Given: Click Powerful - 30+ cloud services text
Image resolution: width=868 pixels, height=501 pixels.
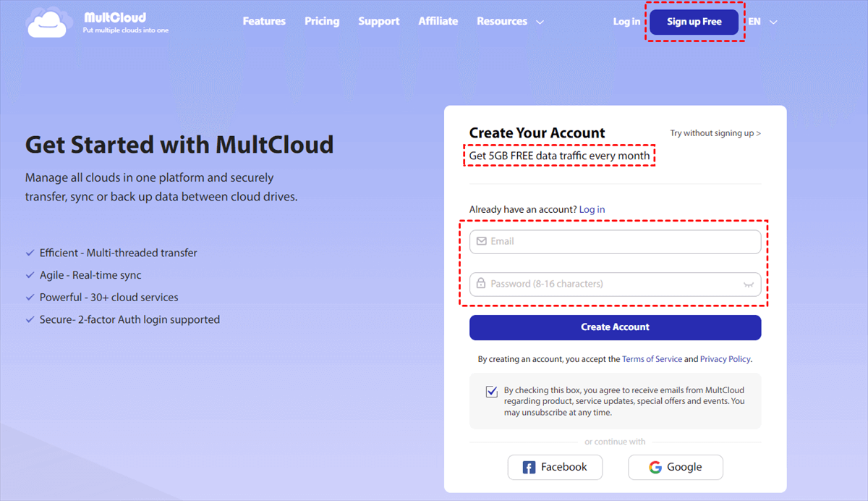Looking at the screenshot, I should coord(109,298).
